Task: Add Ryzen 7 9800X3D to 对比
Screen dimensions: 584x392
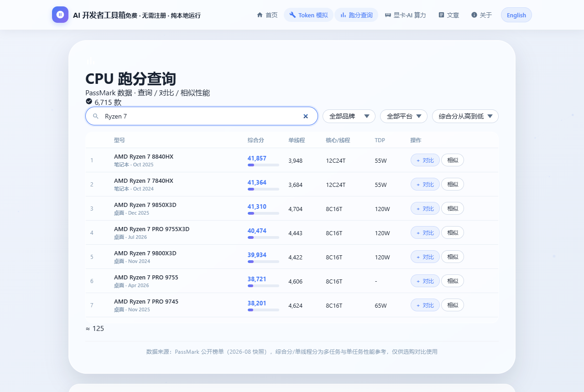Action: [425, 257]
